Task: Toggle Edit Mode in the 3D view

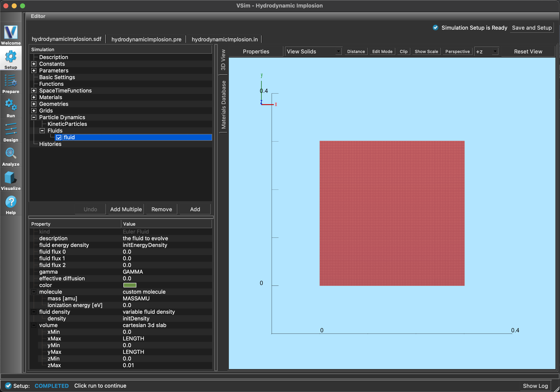Action: (x=382, y=51)
